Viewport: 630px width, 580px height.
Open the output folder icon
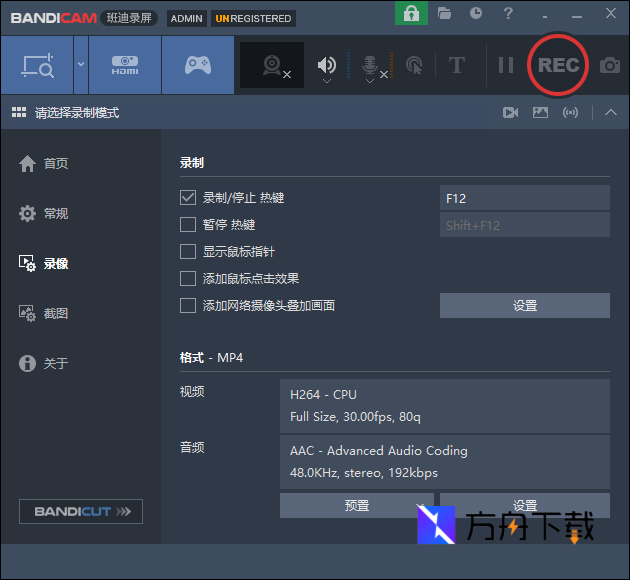(444, 14)
